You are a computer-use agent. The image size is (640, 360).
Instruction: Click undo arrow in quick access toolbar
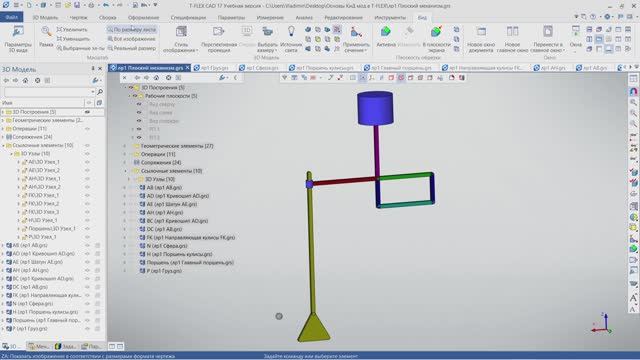pyautogui.click(x=106, y=5)
